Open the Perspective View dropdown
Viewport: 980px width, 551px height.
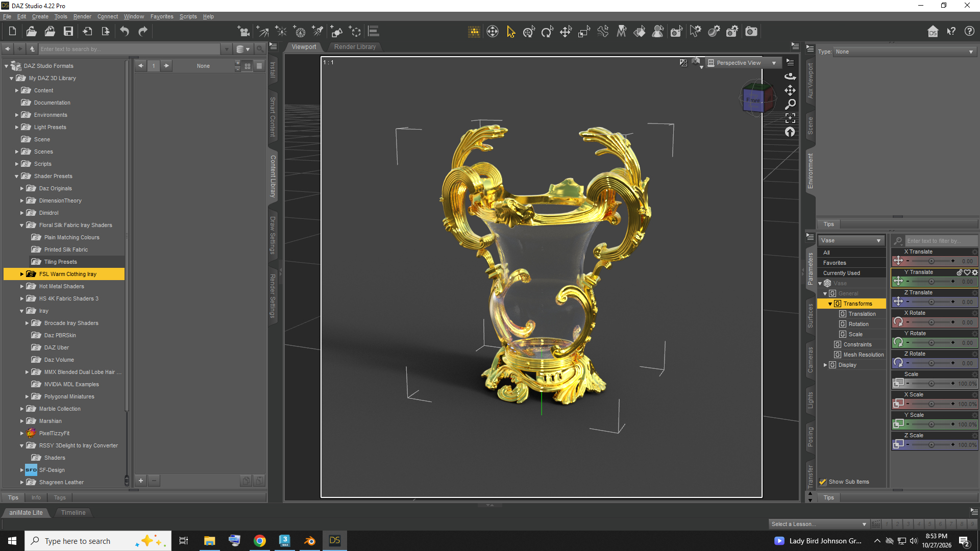(743, 63)
